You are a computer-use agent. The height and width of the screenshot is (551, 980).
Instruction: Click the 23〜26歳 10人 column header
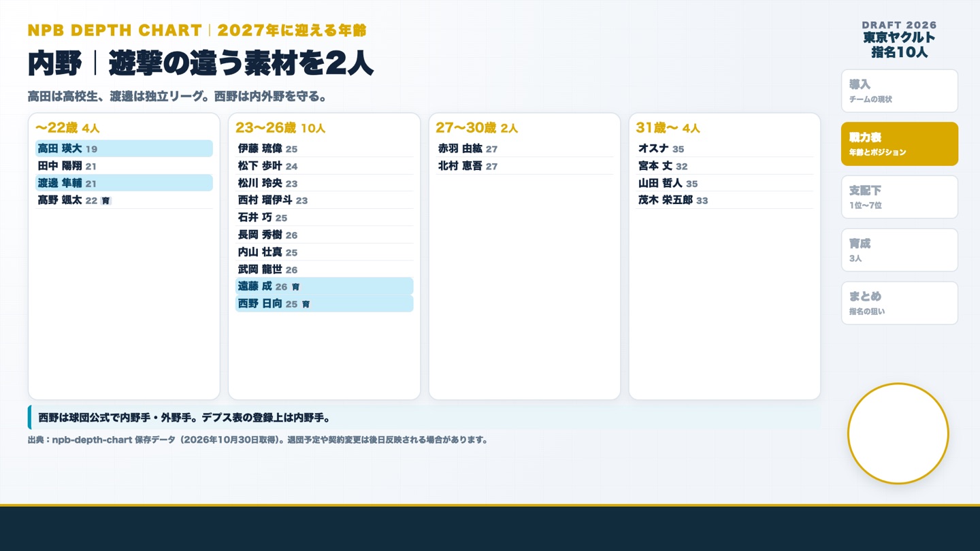pos(280,128)
